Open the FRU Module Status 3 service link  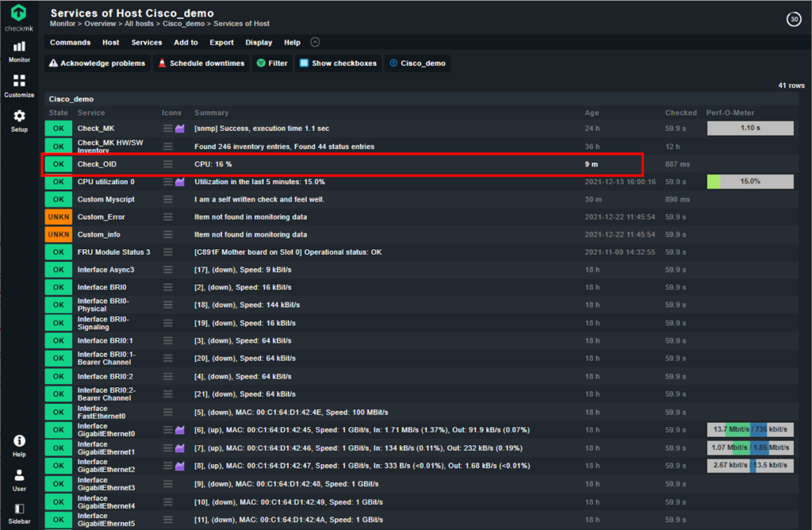click(113, 252)
